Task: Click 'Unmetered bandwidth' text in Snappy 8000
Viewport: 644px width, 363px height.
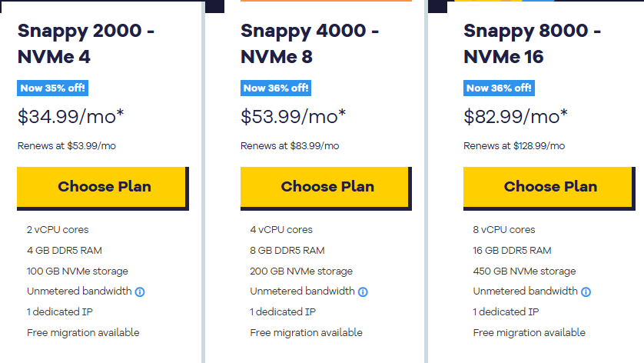Action: [525, 291]
